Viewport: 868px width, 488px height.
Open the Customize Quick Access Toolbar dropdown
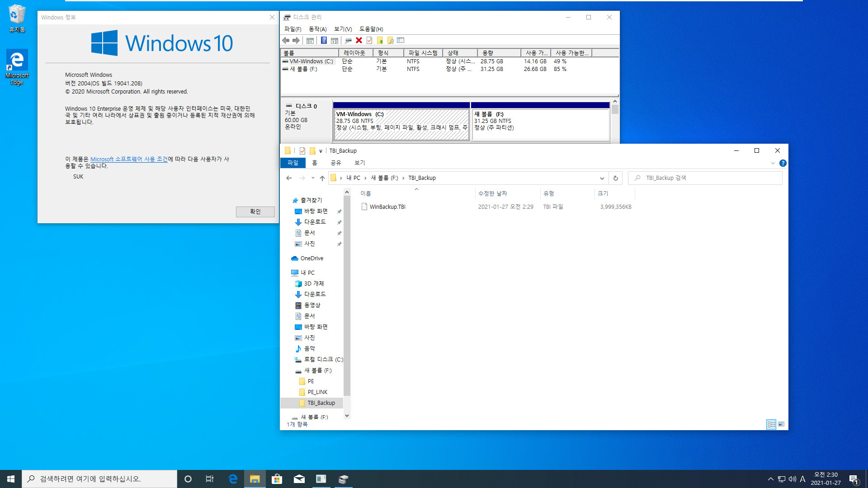321,151
